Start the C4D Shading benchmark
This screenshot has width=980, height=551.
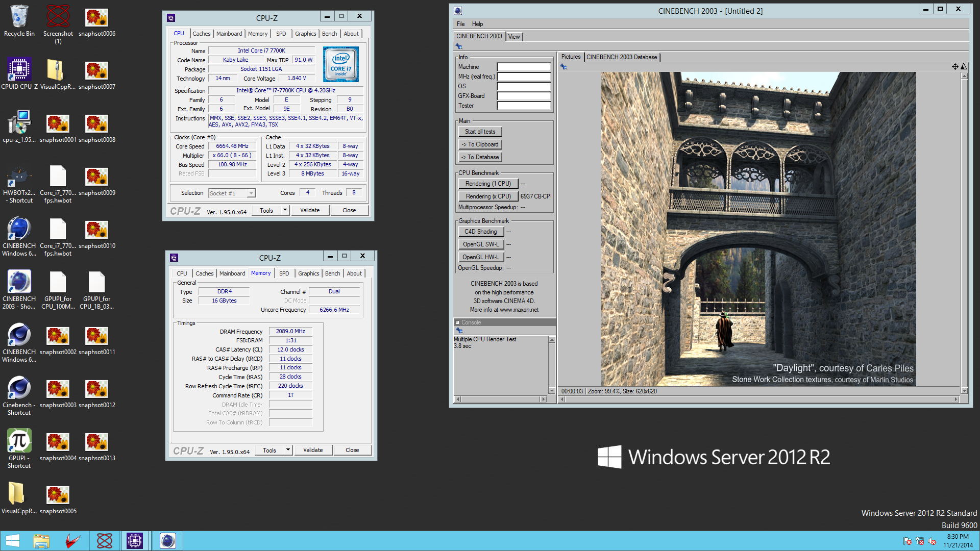click(x=481, y=232)
